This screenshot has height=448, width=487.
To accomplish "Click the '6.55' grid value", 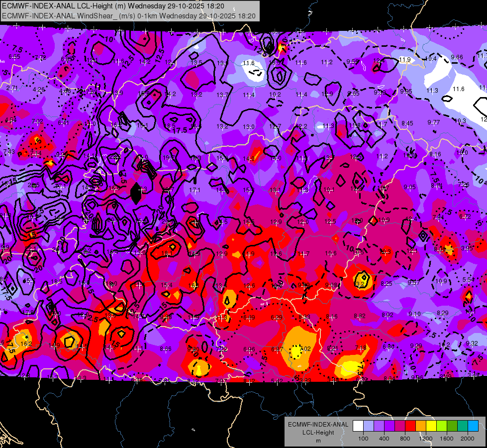I will coord(14,57).
